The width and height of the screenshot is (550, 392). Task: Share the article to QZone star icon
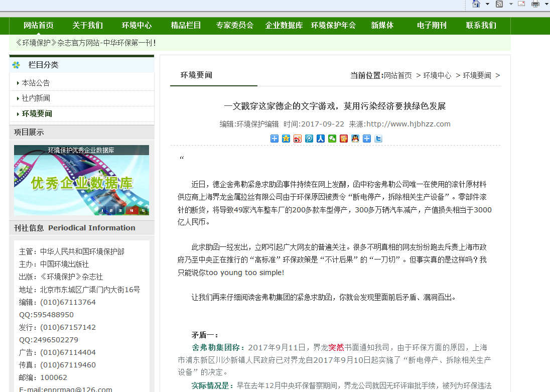[286, 139]
